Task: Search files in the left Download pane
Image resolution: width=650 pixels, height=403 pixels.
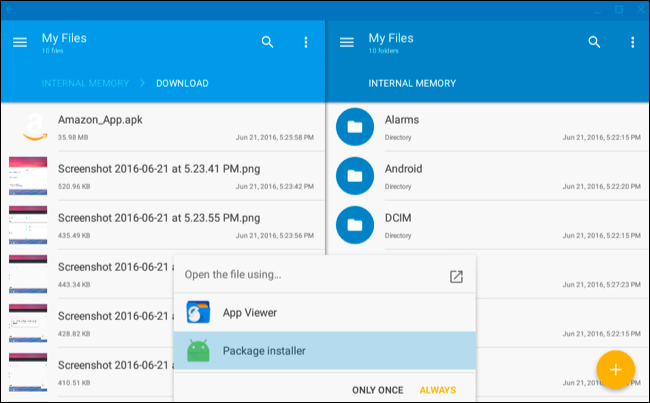Action: [267, 42]
